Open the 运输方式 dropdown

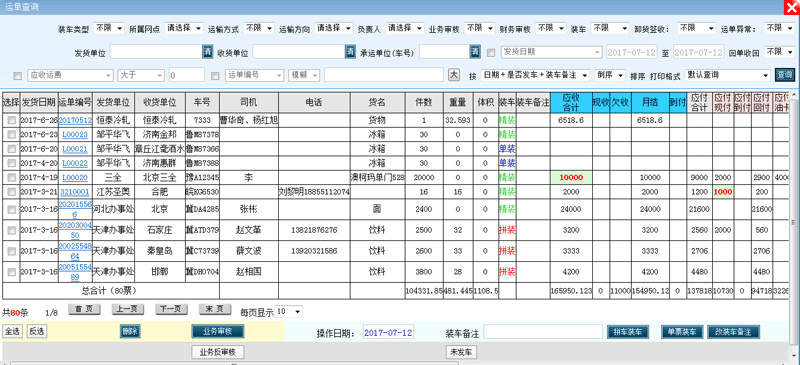pyautogui.click(x=260, y=28)
